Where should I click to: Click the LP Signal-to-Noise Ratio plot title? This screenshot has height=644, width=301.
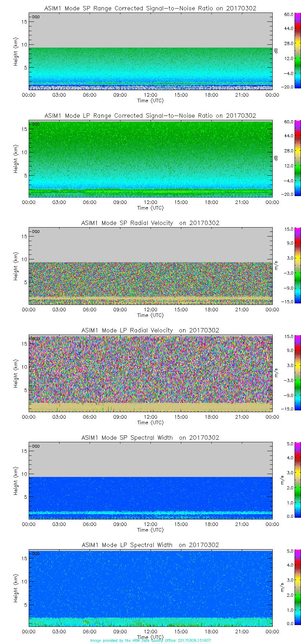click(x=150, y=116)
